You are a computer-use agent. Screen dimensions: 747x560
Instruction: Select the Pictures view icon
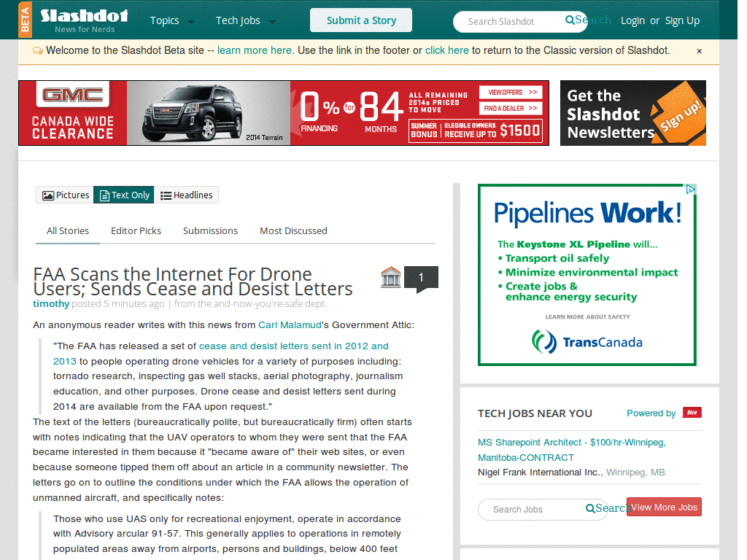click(x=47, y=195)
